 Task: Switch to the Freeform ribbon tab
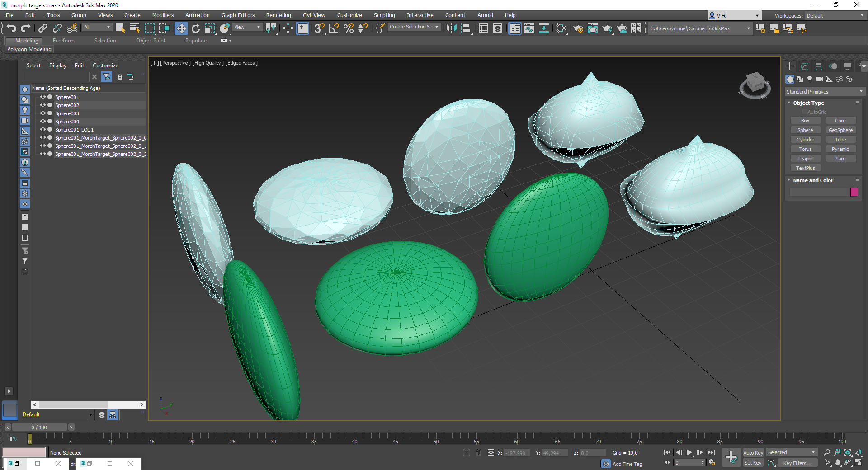(63, 40)
